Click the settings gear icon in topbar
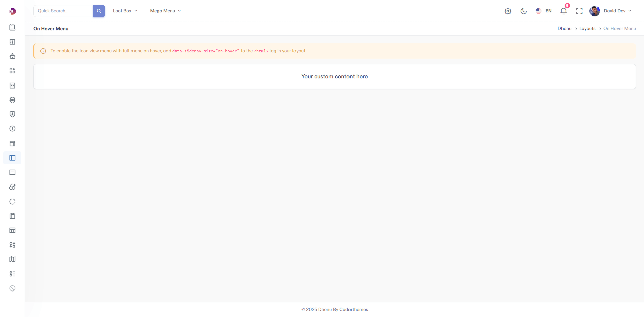 click(508, 11)
